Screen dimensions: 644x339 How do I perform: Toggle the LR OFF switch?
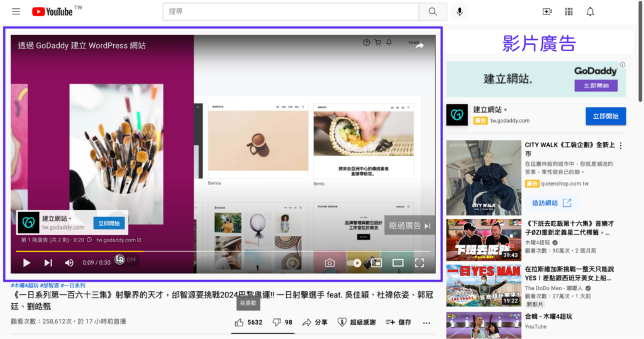(126, 260)
